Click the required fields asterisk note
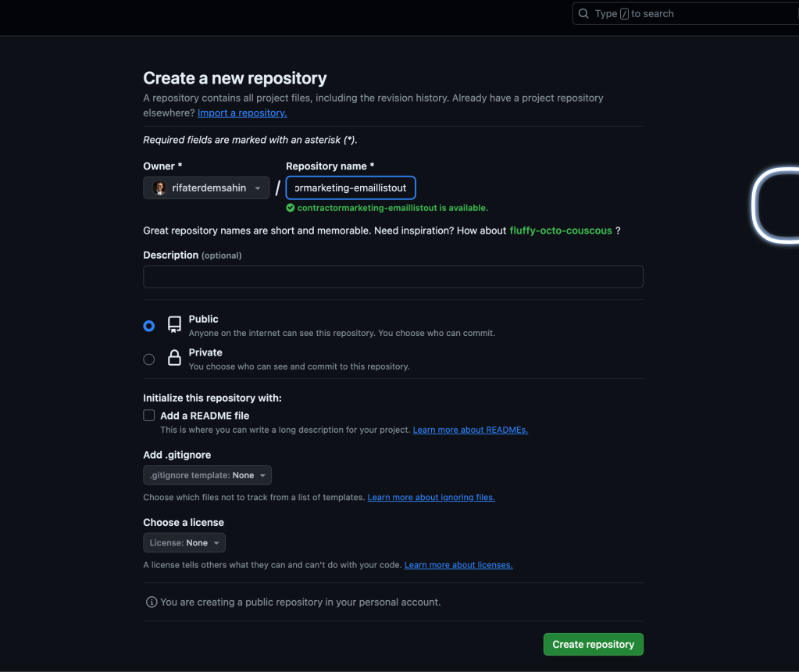The height and width of the screenshot is (672, 799). (250, 140)
